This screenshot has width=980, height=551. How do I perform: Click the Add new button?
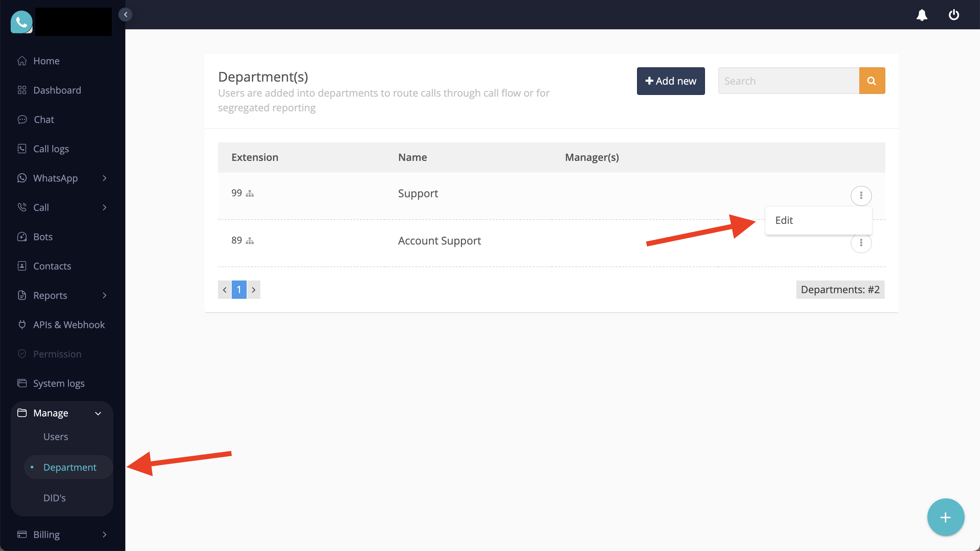(670, 81)
